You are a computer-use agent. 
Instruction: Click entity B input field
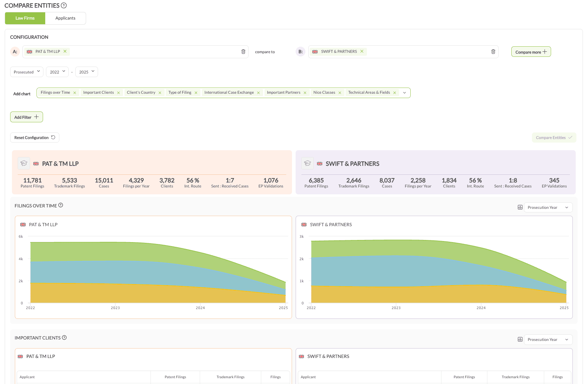[x=403, y=52]
